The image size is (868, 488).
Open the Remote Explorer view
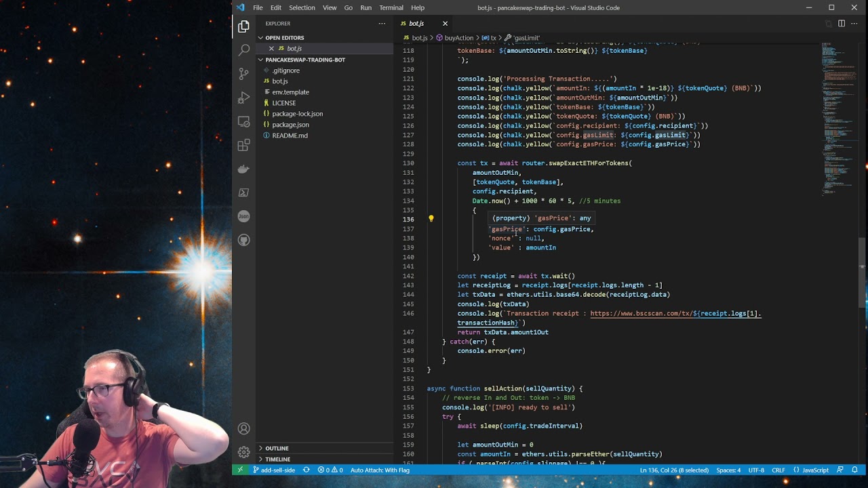tap(244, 121)
